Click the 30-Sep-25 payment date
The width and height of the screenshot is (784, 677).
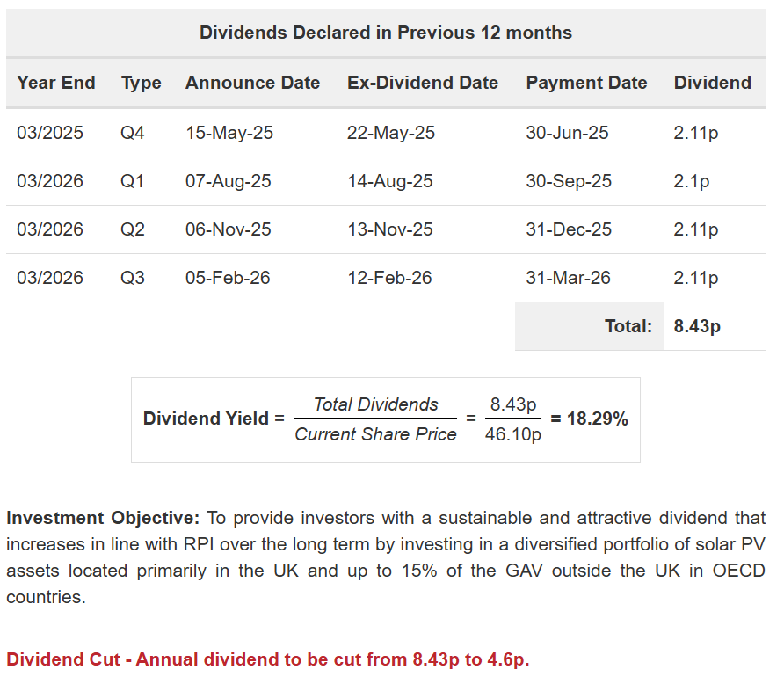pos(569,181)
